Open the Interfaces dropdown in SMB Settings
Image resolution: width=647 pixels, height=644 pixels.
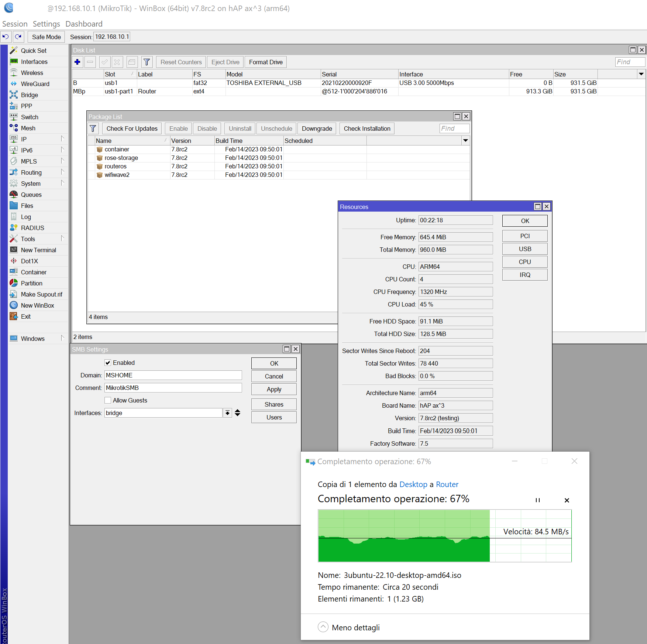(x=228, y=413)
